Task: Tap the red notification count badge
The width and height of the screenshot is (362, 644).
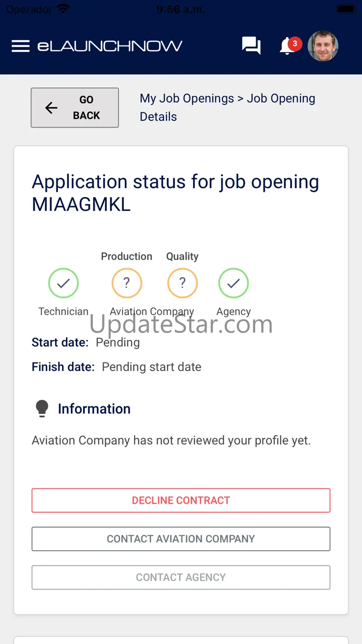Action: [295, 44]
